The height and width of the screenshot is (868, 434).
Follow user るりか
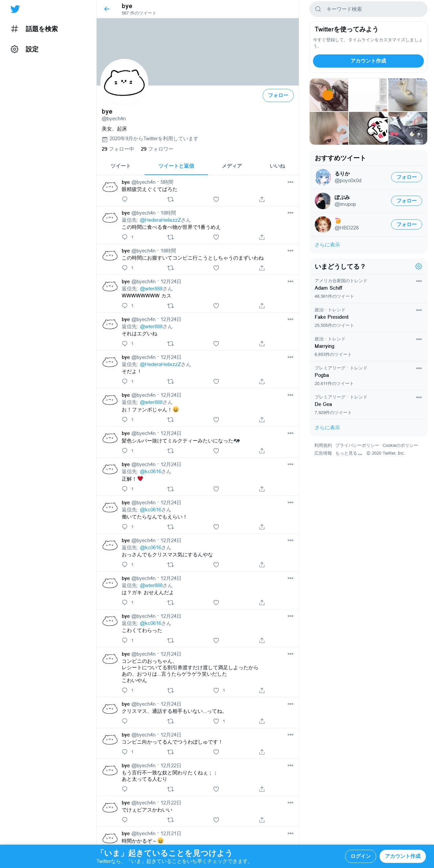pyautogui.click(x=406, y=177)
